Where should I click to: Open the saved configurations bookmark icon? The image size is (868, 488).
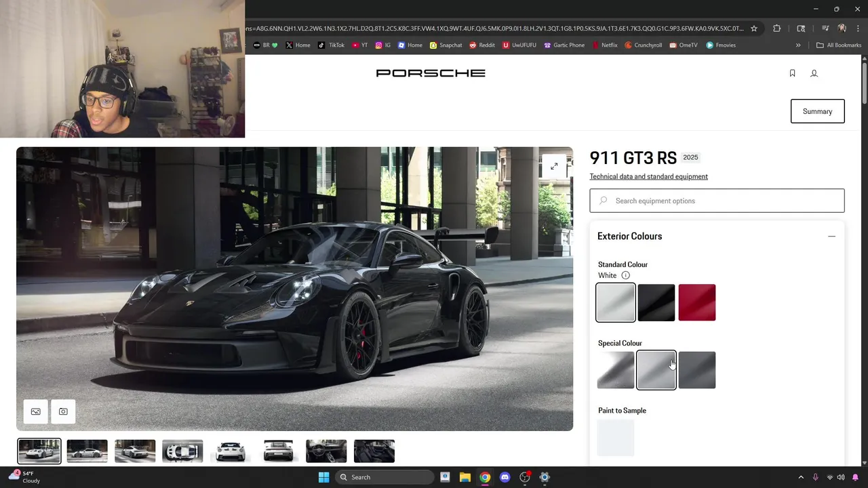[792, 73]
